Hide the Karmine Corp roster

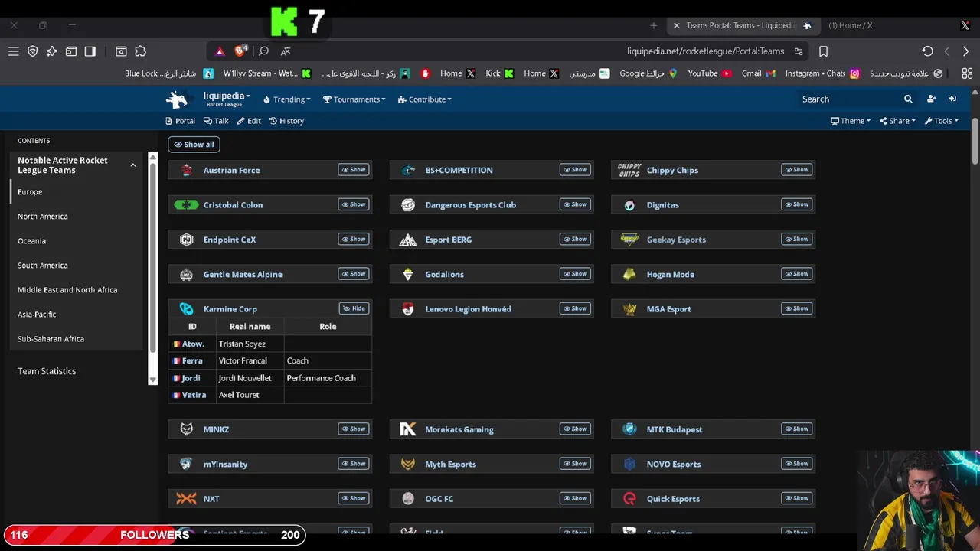click(354, 308)
